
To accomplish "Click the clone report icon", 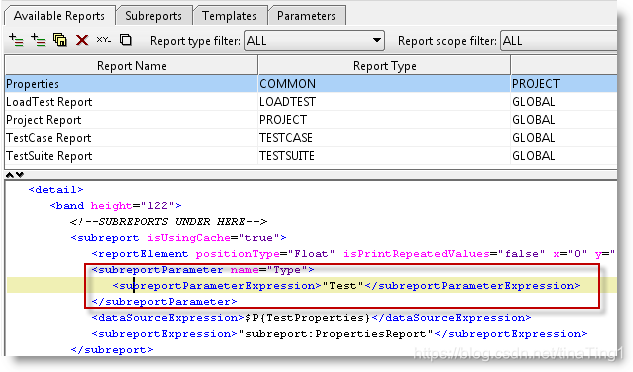I will tap(126, 40).
